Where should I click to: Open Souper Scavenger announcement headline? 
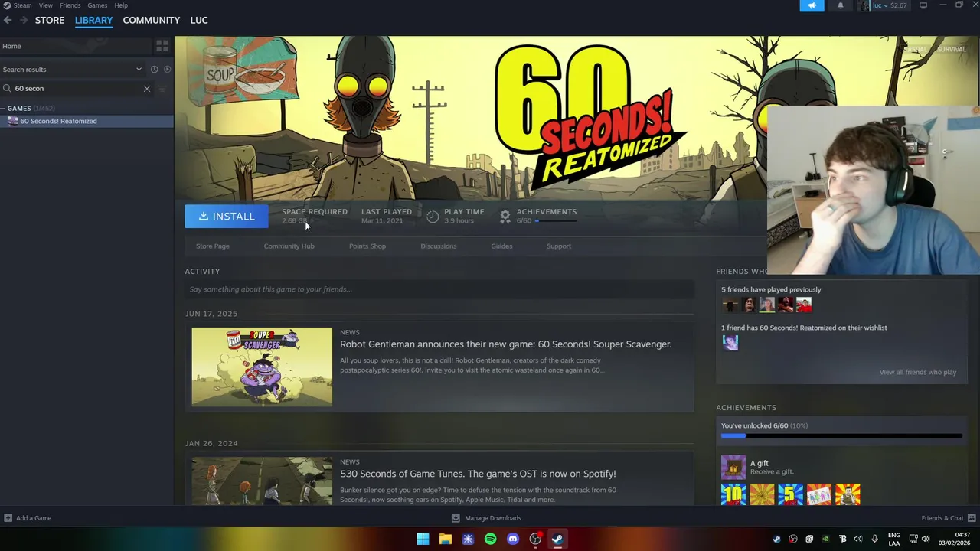coord(505,344)
